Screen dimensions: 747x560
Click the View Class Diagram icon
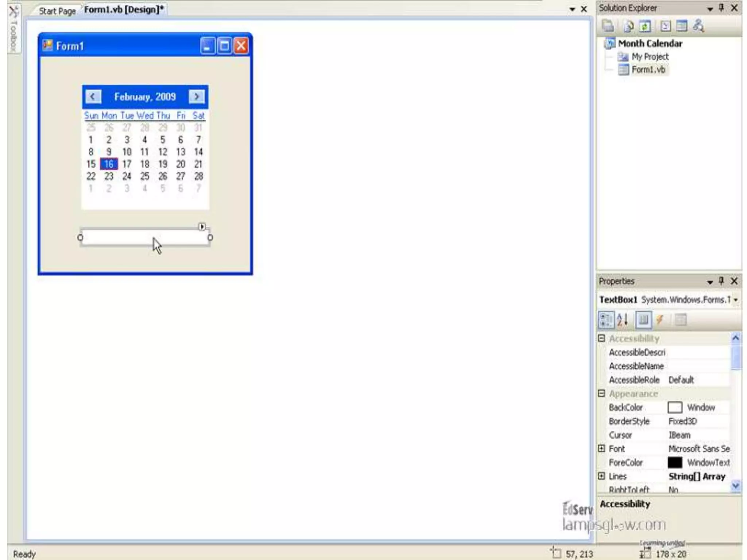click(x=698, y=26)
